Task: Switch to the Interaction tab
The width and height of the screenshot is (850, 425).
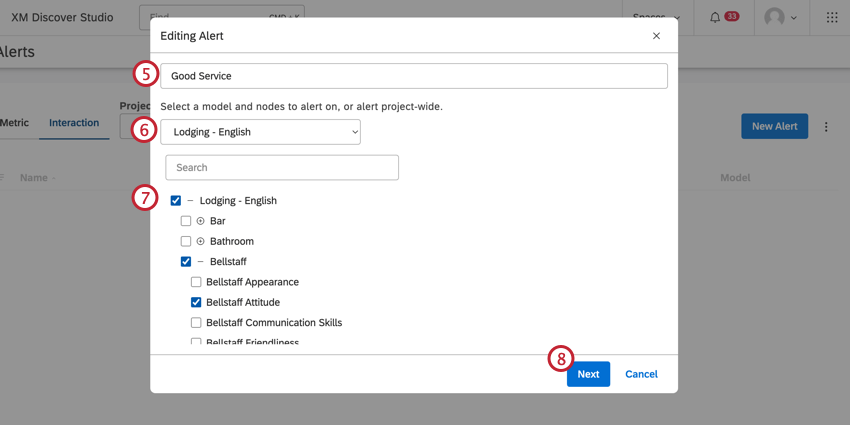Action: (x=74, y=123)
